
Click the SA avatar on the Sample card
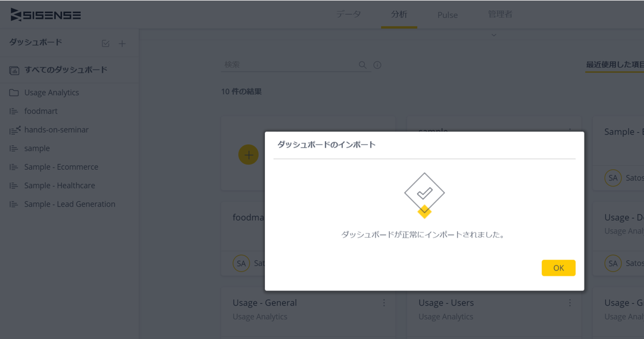[613, 178]
